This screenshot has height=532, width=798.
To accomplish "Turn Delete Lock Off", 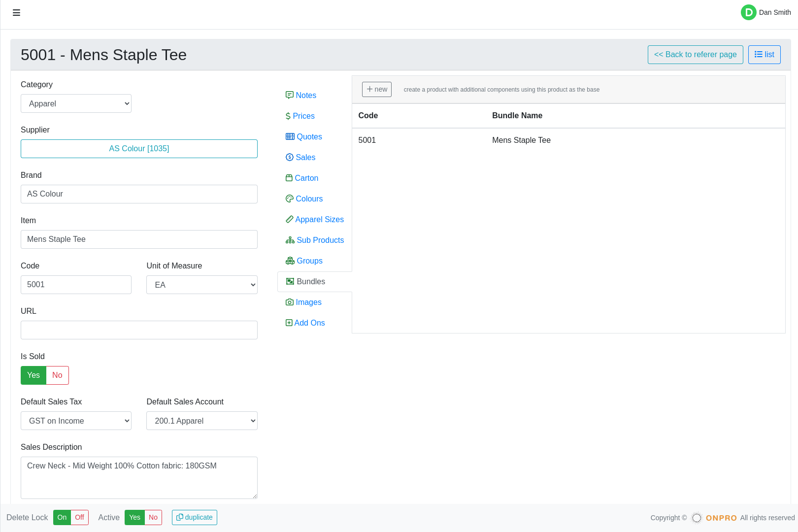I will (80, 517).
